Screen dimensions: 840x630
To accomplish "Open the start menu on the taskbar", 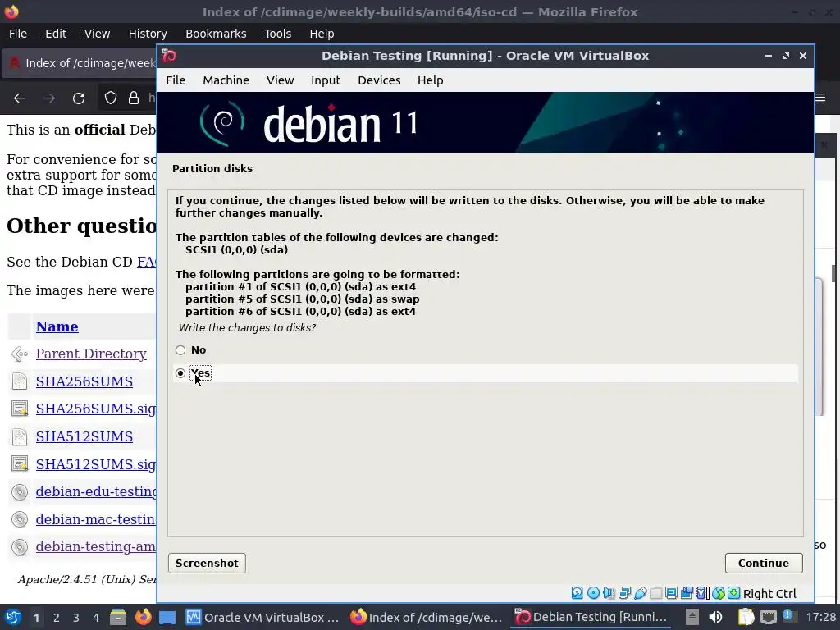I will (x=13, y=617).
